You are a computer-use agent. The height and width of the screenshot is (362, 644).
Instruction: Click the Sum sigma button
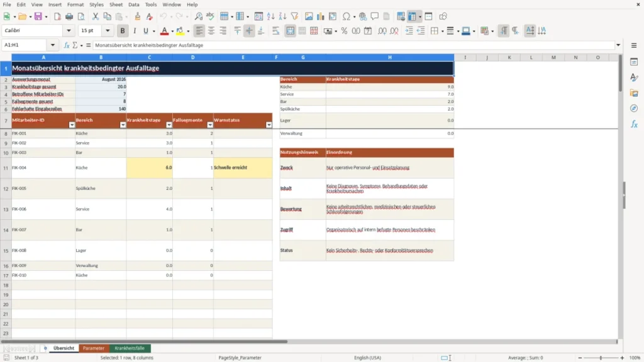[75, 45]
